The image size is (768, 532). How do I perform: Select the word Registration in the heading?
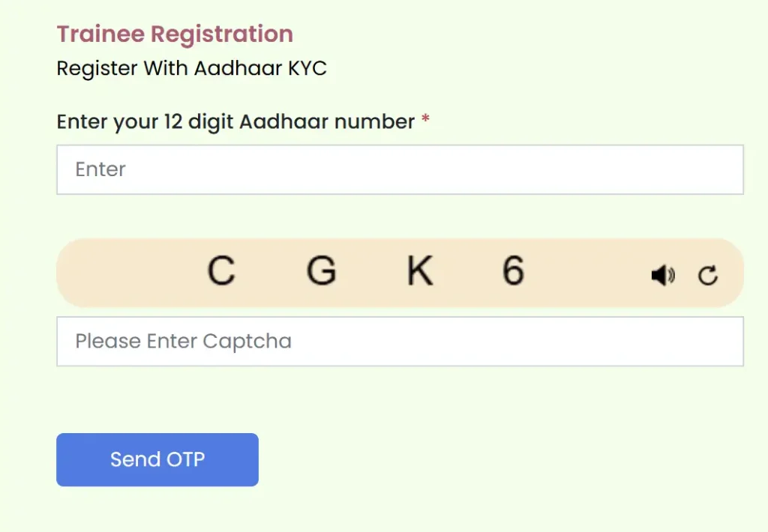click(x=222, y=34)
